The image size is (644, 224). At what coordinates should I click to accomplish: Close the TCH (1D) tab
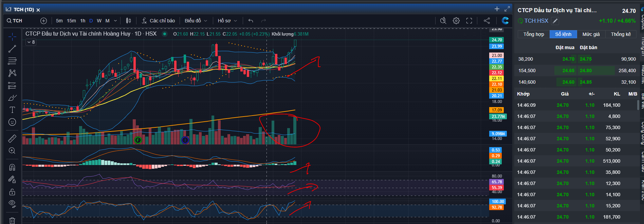[38, 10]
